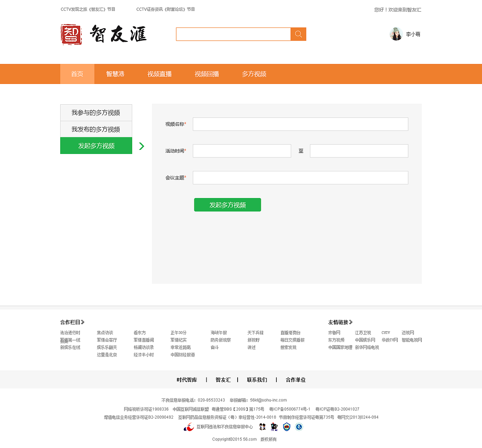Screen dimensions: 482x448
Task: Expand the 友情链接 section chevron
Action: [x=350, y=322]
